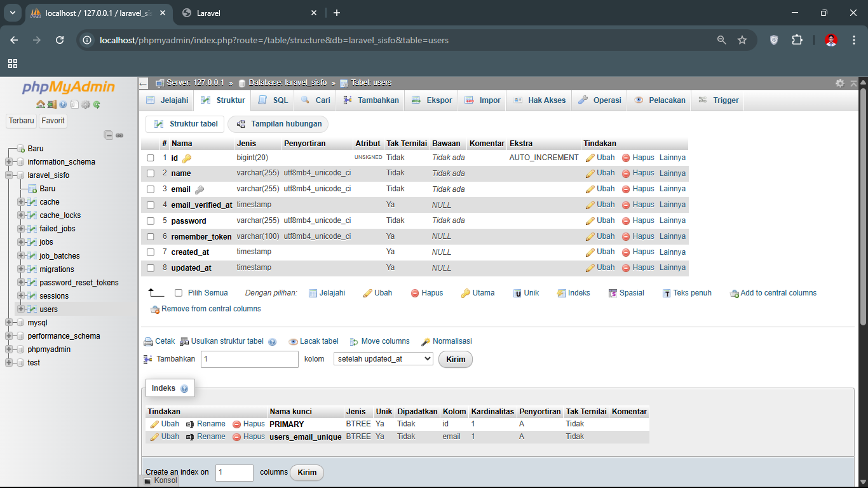Click help icon beside Indeks heading
Viewport: 868px width, 488px height.
point(184,389)
